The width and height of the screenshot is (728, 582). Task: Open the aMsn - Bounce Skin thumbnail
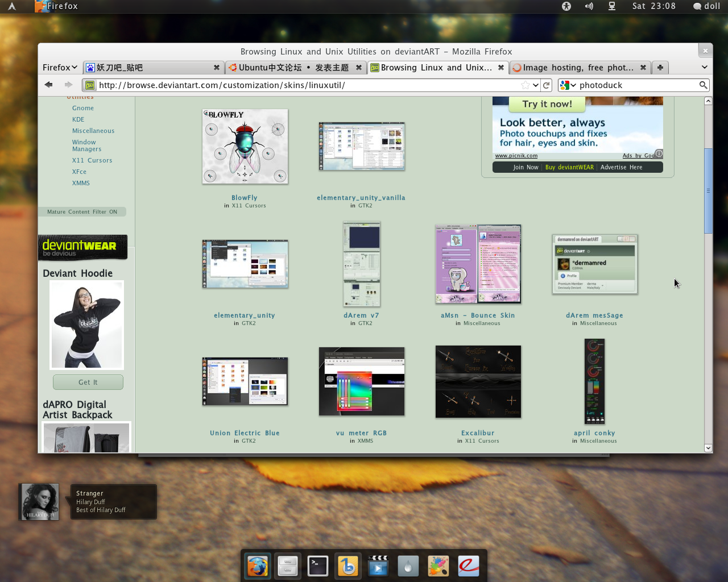pyautogui.click(x=478, y=264)
